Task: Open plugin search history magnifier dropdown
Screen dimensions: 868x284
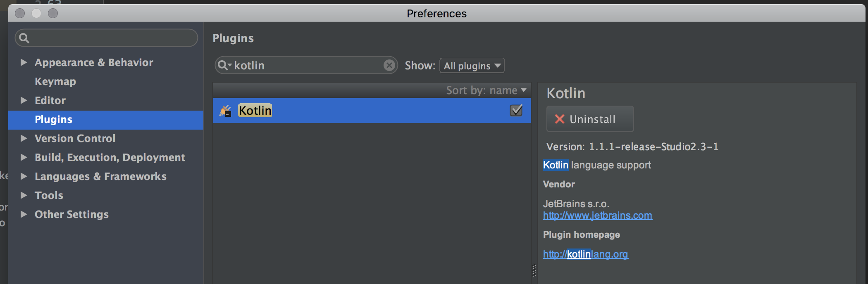Action: 224,65
